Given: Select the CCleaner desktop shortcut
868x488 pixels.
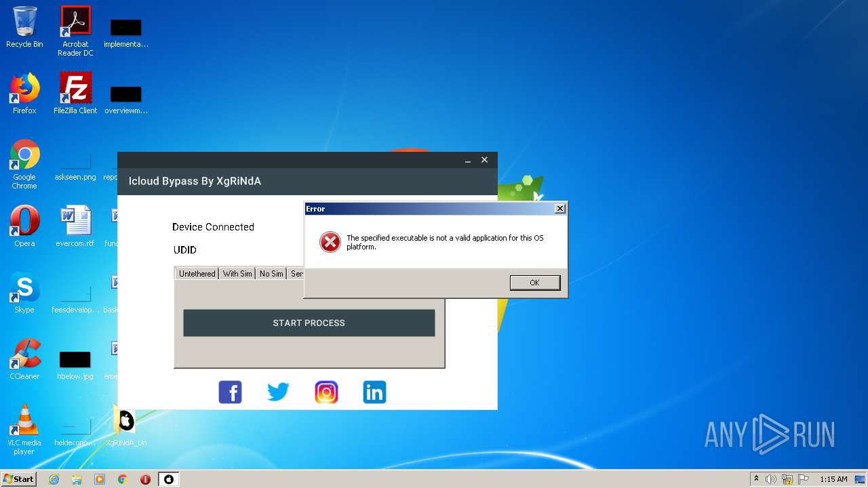Looking at the screenshot, I should [24, 359].
